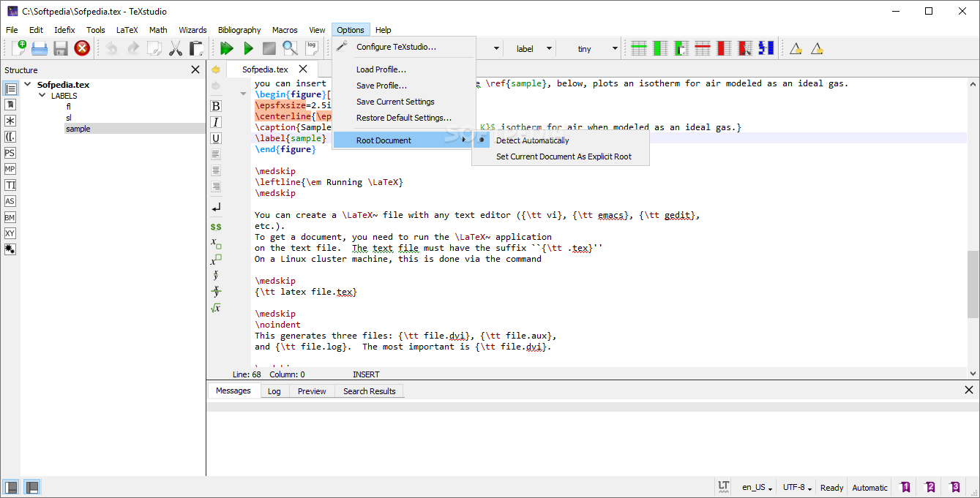Collapse the Sofpedia.tex tree node
980x498 pixels.
tap(28, 85)
